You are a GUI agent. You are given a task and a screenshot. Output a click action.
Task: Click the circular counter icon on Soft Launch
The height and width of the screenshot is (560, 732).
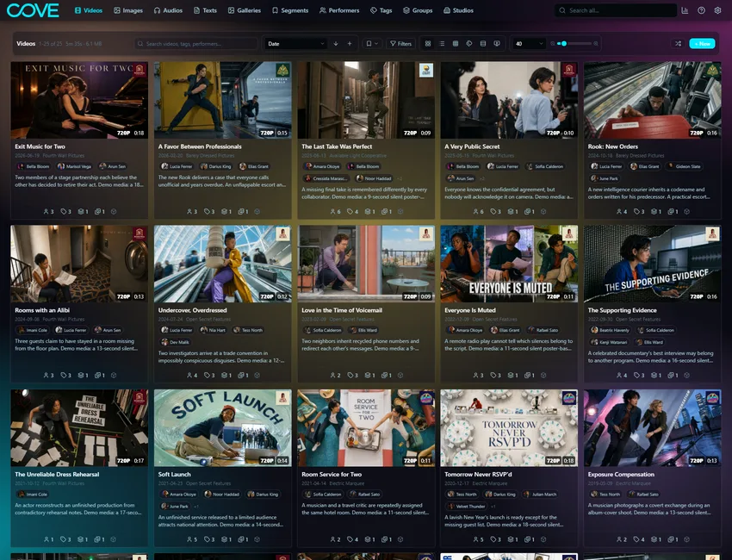point(257,539)
